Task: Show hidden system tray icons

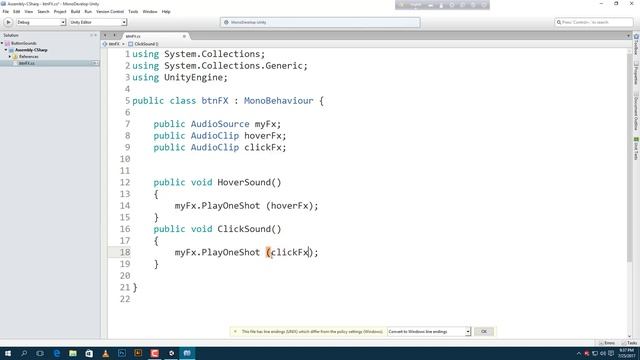Action: 579,353
